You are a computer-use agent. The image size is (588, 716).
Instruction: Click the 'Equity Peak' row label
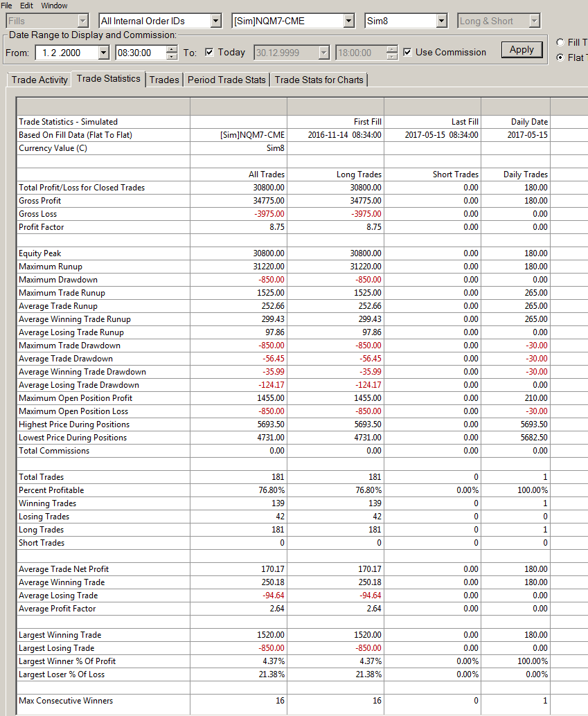(x=39, y=253)
